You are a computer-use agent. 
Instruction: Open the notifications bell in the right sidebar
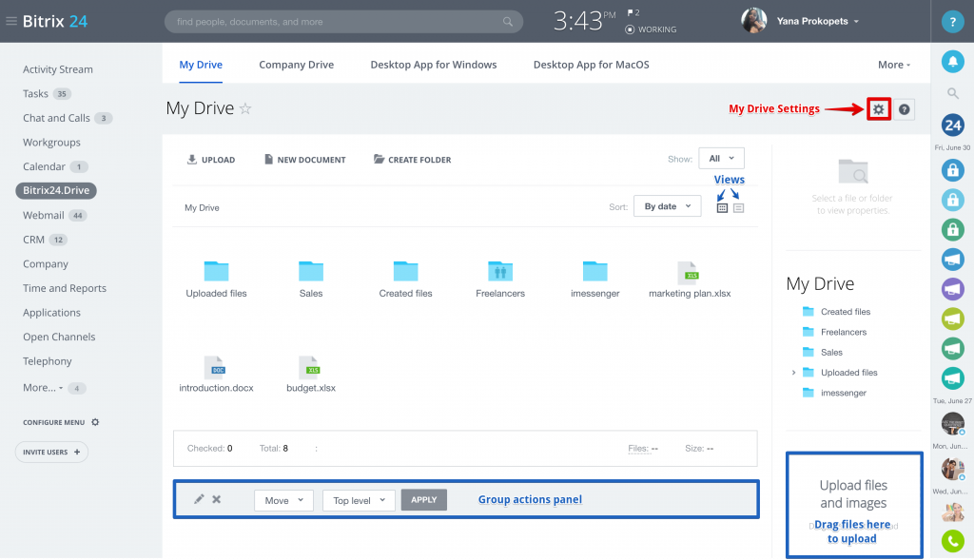click(952, 61)
